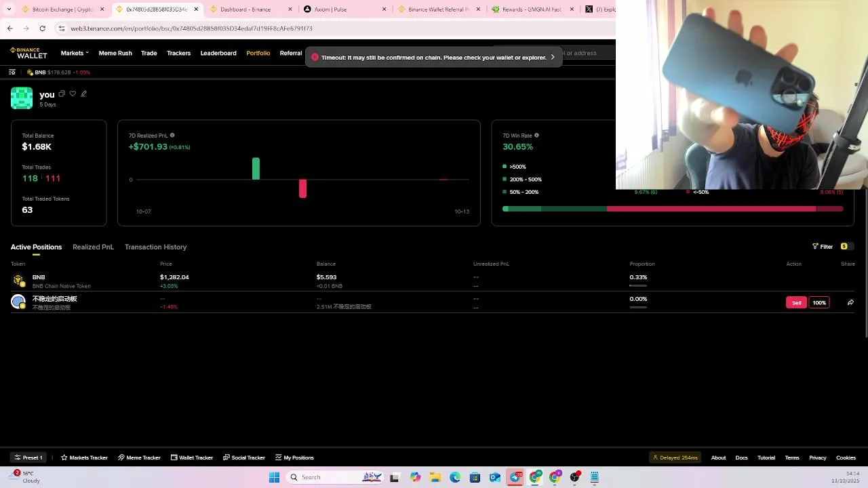Click BNB proportion bar at 0.33%
868x488 pixels.
[x=638, y=285]
